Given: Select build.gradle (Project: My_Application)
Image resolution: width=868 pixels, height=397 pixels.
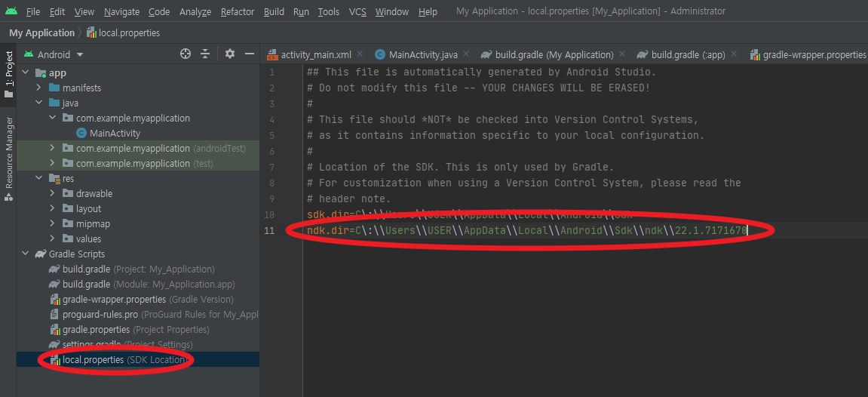Looking at the screenshot, I should (x=139, y=269).
